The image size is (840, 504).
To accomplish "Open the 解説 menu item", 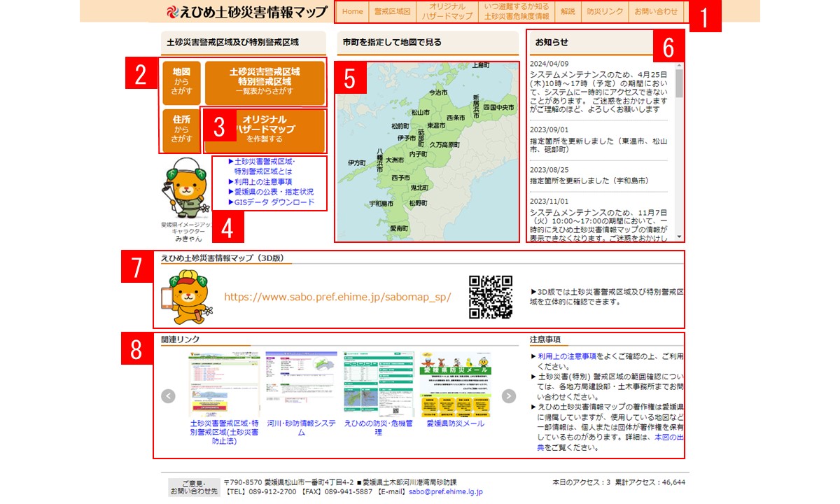I will [x=568, y=12].
